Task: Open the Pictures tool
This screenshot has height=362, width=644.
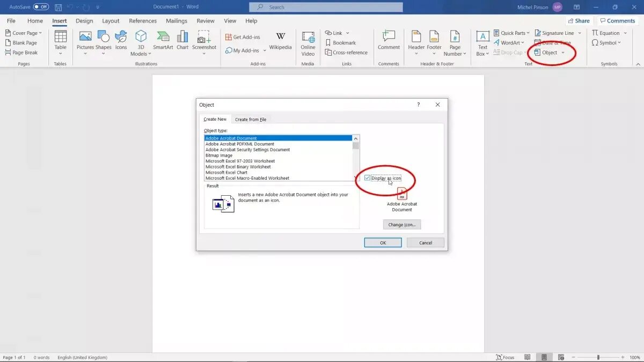Action: point(85,43)
